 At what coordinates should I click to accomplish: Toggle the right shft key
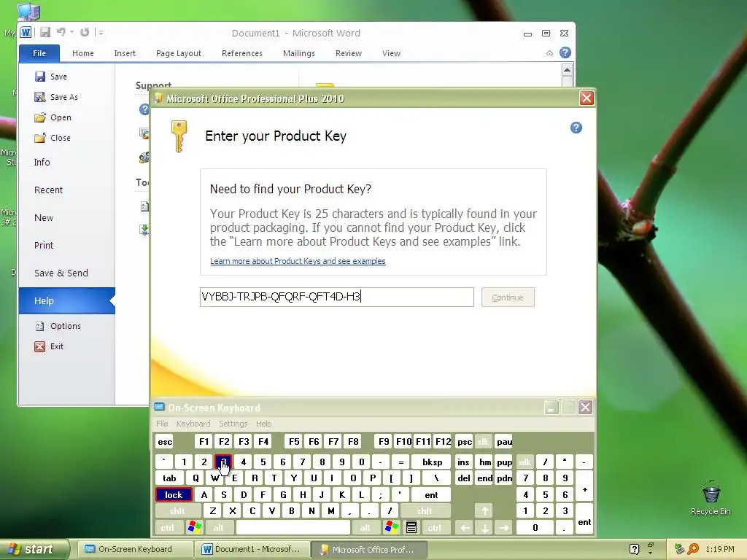point(425,511)
